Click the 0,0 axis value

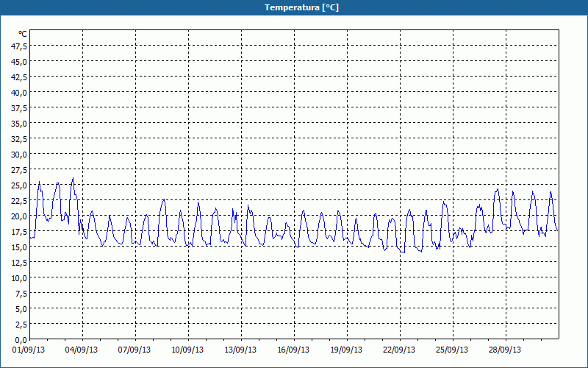21,340
